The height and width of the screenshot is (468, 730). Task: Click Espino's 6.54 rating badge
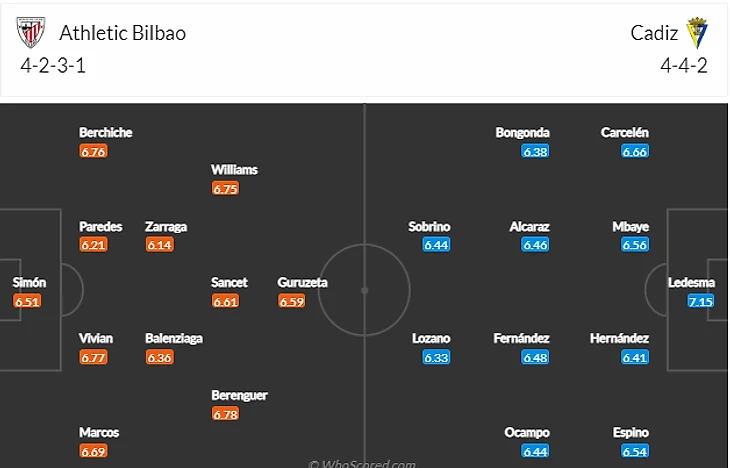[635, 451]
